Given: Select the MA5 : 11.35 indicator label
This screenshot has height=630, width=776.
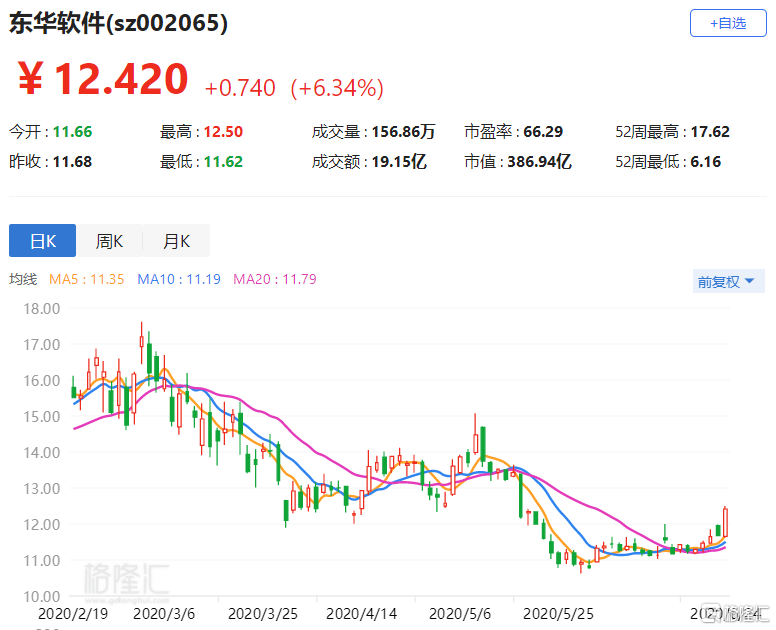Looking at the screenshot, I should [87, 279].
